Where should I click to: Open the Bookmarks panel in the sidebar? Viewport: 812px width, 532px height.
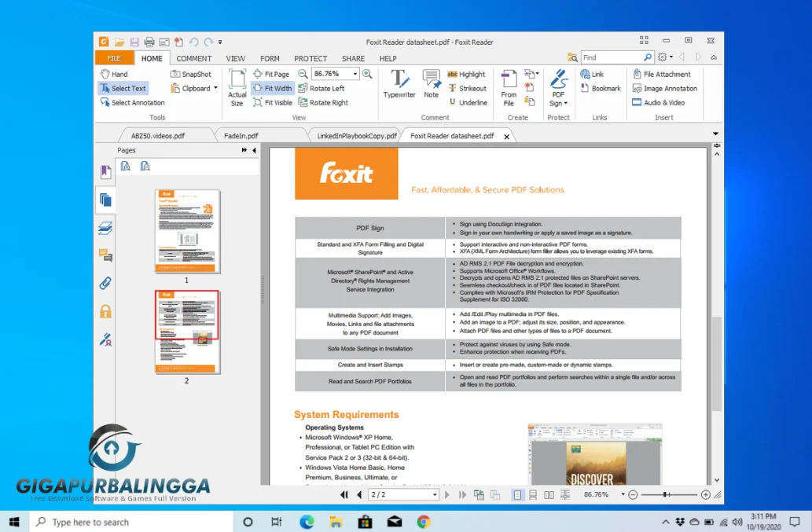[105, 171]
